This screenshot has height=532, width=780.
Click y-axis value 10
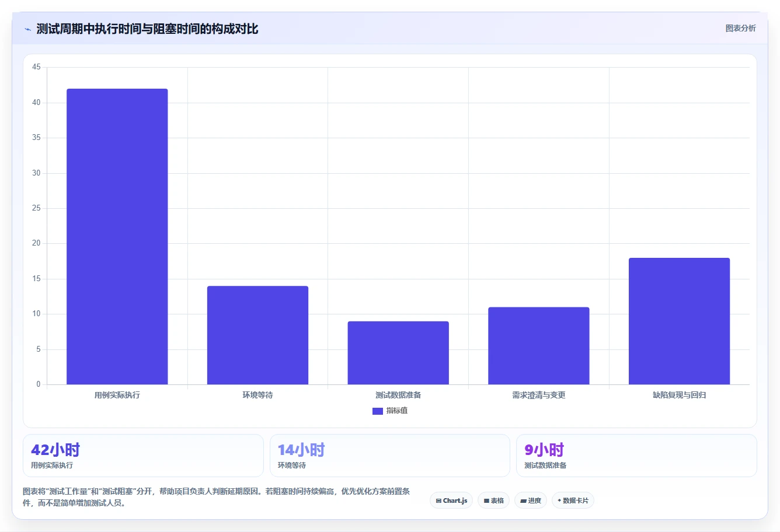click(36, 314)
